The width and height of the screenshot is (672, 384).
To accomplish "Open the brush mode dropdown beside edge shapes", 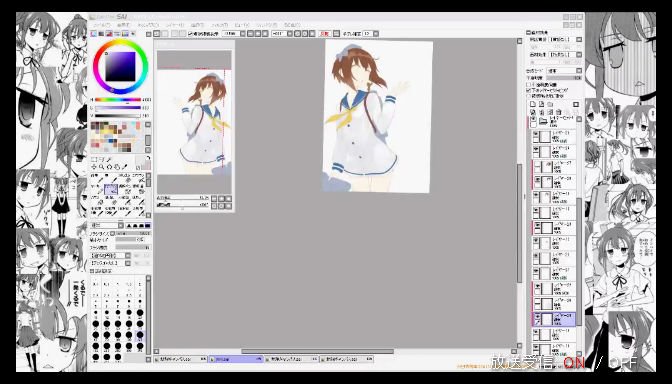I will [121, 225].
